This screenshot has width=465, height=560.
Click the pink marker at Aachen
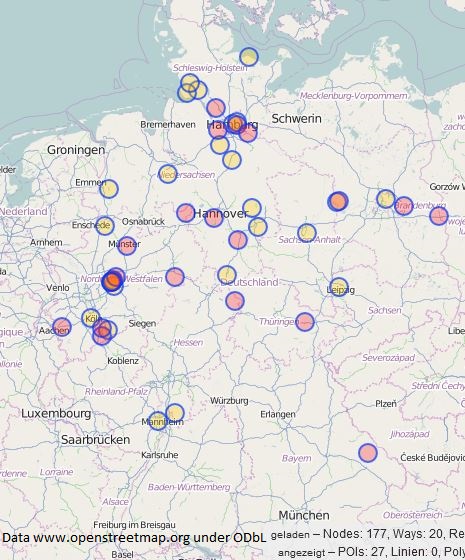pyautogui.click(x=62, y=327)
